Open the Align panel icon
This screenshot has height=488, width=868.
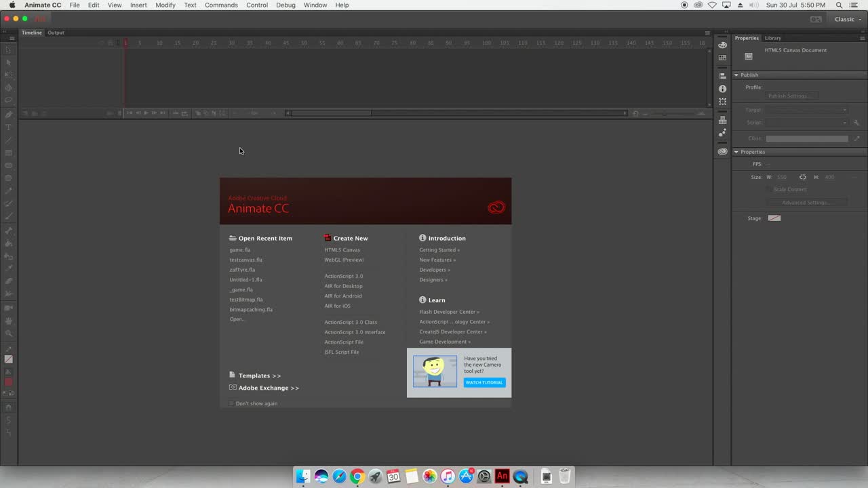point(723,76)
